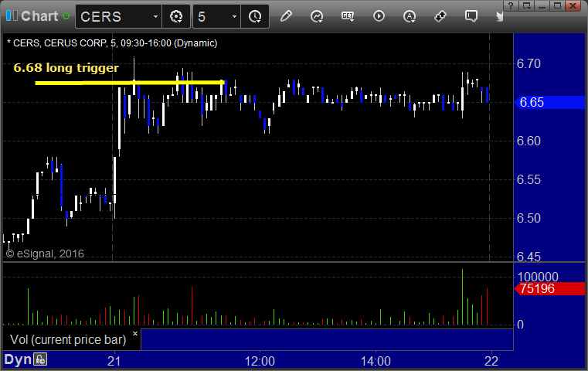Minimize the chart window
Viewport: 588px width, 371px height.
[x=542, y=5]
